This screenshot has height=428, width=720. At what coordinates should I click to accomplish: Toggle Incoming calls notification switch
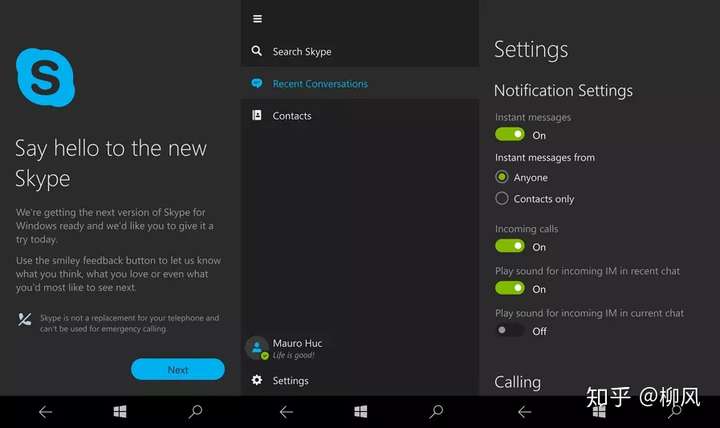tap(510, 246)
